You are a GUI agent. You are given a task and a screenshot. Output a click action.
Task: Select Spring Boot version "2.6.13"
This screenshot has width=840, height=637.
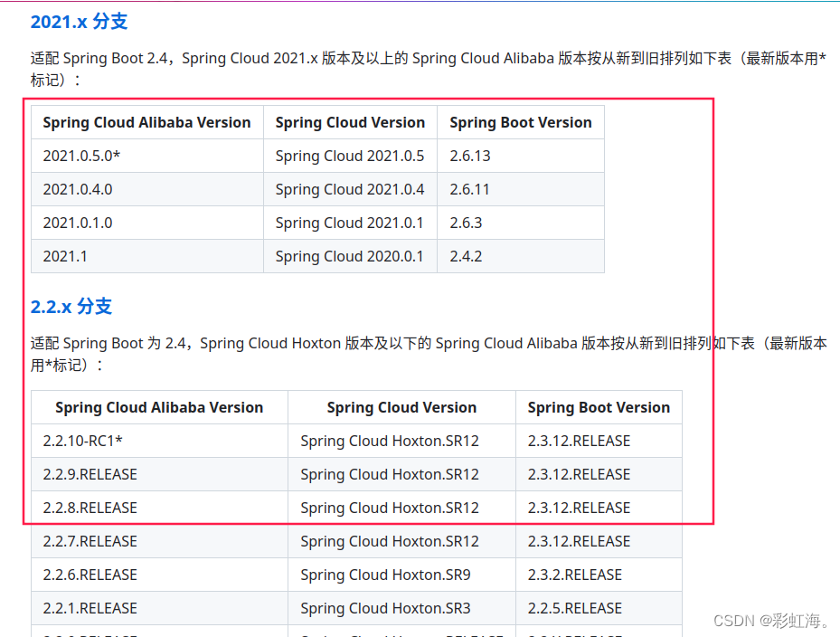[521, 156]
